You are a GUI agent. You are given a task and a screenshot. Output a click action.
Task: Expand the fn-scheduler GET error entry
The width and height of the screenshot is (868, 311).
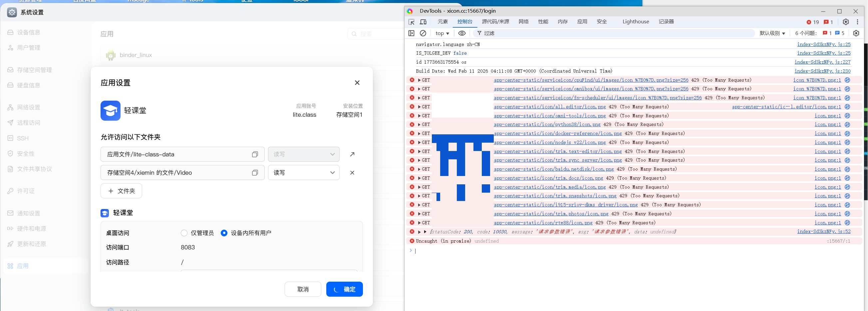pos(420,98)
